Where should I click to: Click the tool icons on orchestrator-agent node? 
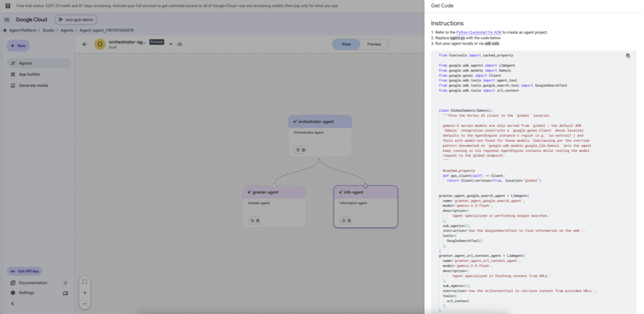click(x=300, y=150)
